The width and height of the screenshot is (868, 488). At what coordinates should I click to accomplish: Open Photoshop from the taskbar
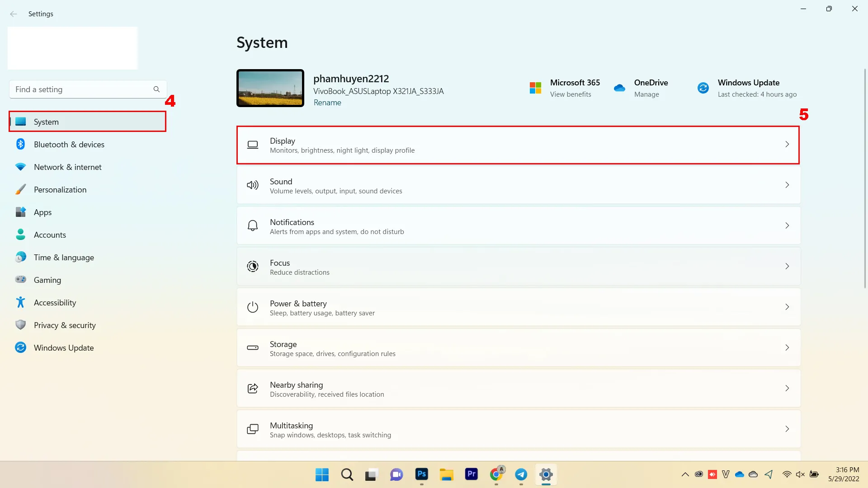[421, 474]
